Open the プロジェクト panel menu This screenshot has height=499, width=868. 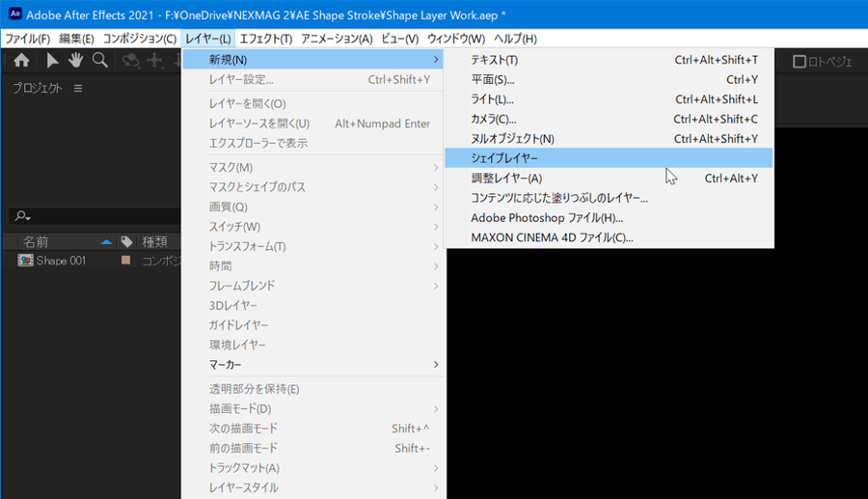pyautogui.click(x=78, y=89)
